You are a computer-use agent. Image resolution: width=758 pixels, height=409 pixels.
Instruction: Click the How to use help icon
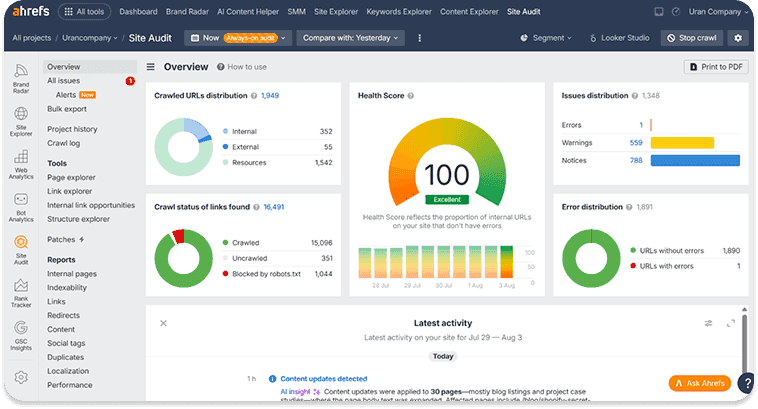coord(220,67)
